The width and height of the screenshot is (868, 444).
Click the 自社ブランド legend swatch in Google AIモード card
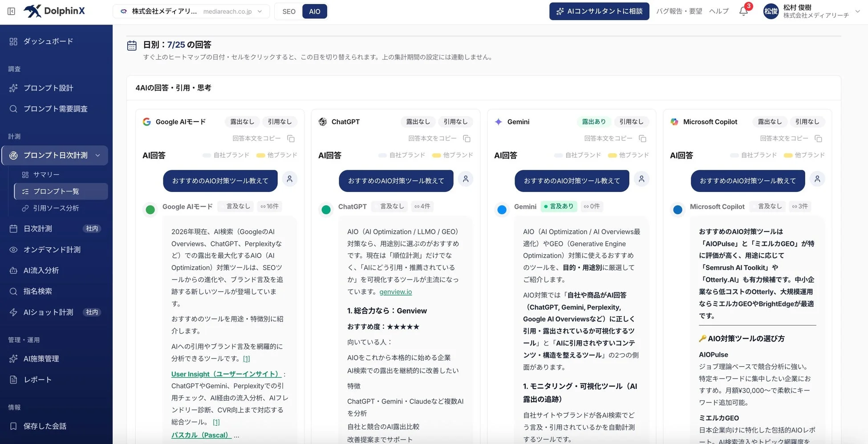tap(207, 155)
